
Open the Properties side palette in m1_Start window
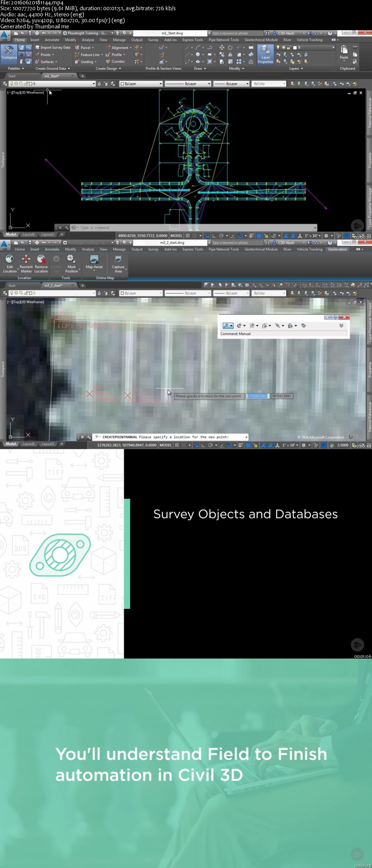coord(370,160)
